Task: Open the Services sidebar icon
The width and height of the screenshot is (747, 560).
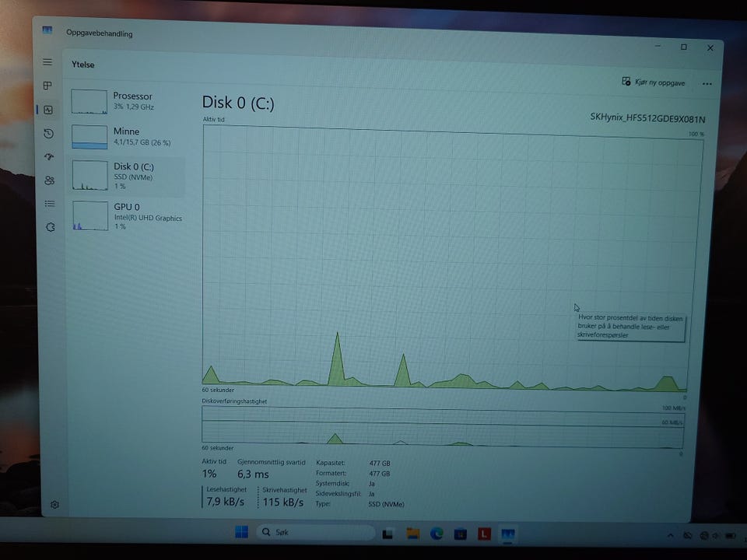Action: tap(50, 227)
